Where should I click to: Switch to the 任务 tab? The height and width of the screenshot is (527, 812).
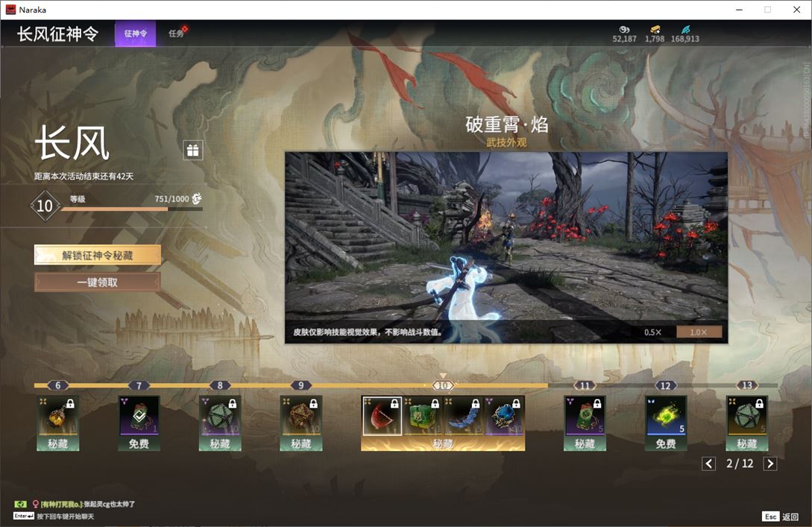pyautogui.click(x=177, y=34)
